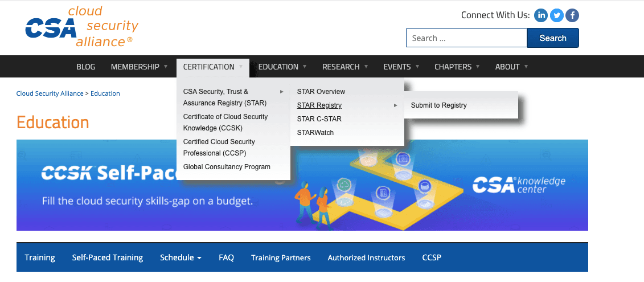
Task: Click the arrow beside CSA STAR entry
Action: 282,92
